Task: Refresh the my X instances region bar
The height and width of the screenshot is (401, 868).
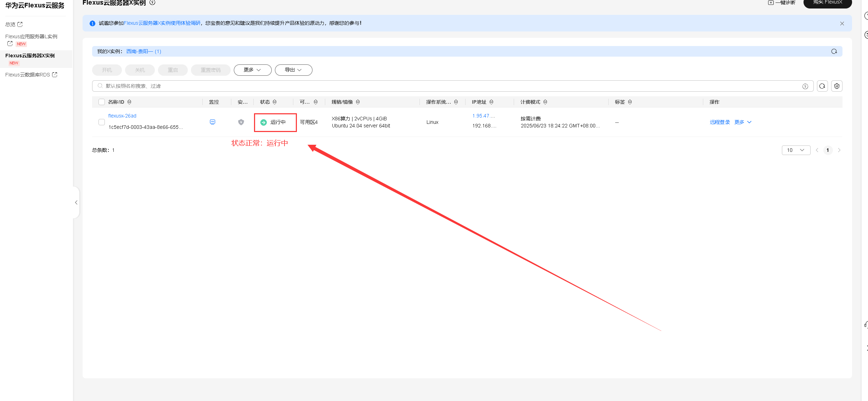Action: pyautogui.click(x=834, y=51)
